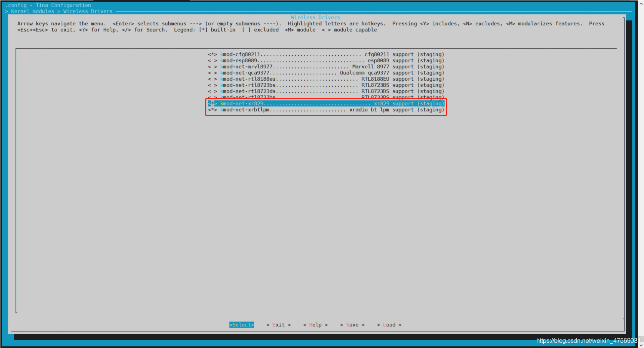Viewport: 644px width, 348px height.
Task: Click the 'RTL8188EU support (staging)' description
Action: coord(403,79)
